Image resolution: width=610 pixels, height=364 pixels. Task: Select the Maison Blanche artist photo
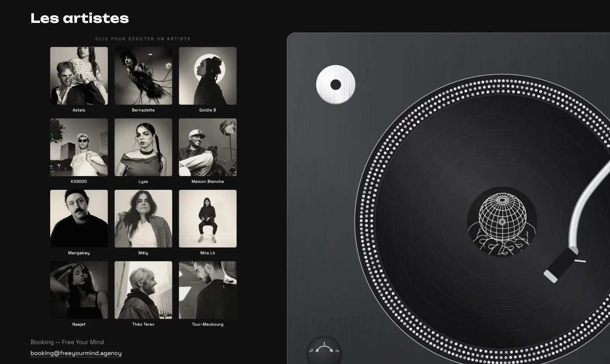pyautogui.click(x=208, y=147)
